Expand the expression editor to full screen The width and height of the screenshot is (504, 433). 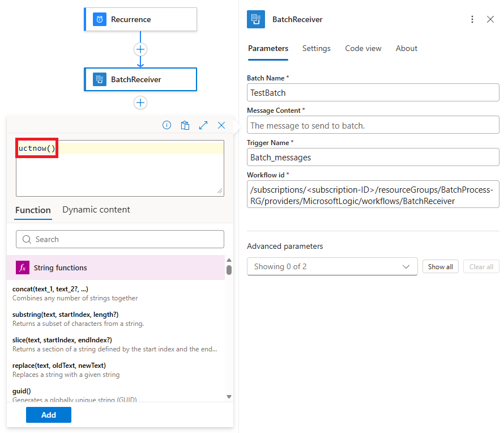click(x=203, y=125)
